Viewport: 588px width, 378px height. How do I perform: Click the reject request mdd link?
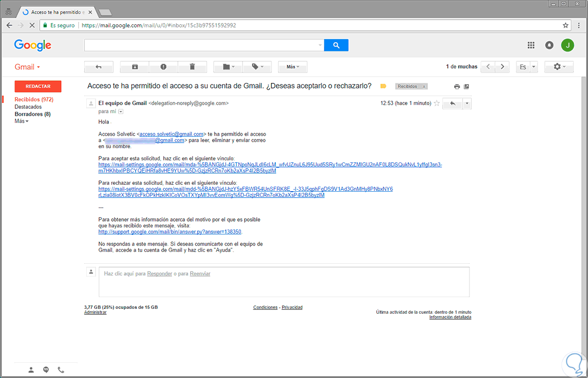click(245, 192)
